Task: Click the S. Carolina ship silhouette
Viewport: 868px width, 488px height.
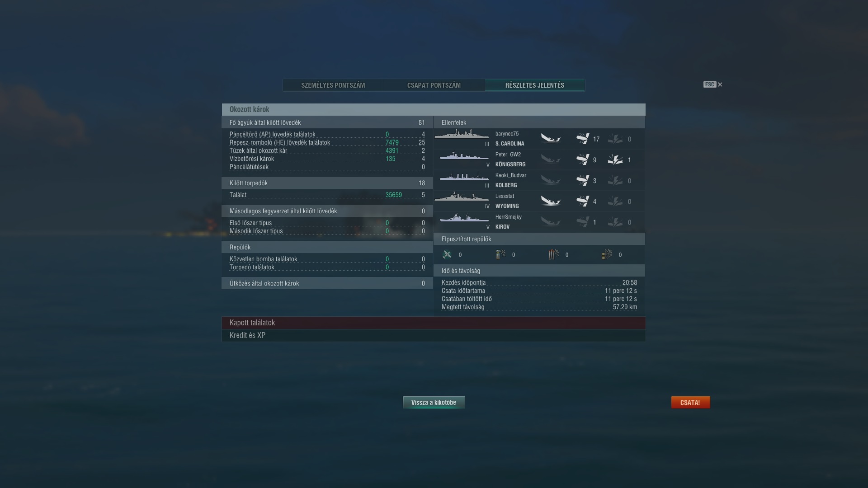Action: pyautogui.click(x=462, y=135)
